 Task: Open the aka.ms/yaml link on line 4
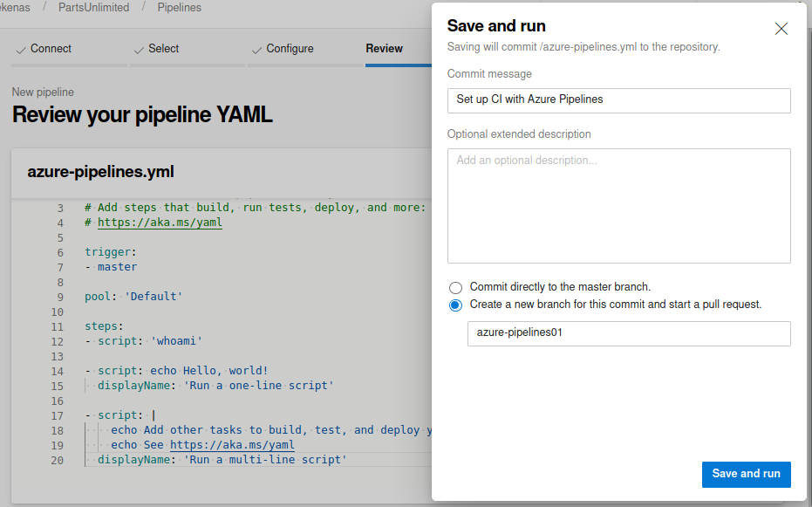coord(160,223)
